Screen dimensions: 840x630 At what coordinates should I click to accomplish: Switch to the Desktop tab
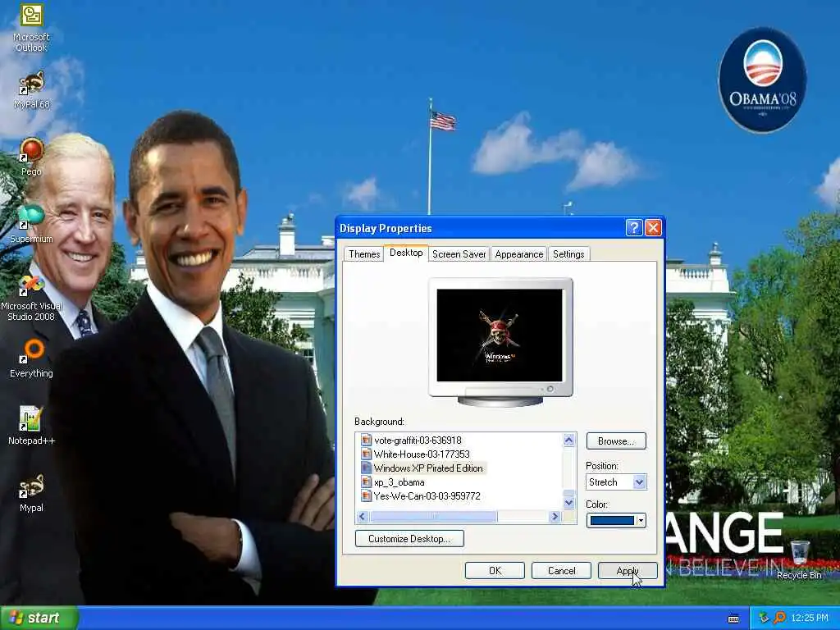tap(406, 253)
